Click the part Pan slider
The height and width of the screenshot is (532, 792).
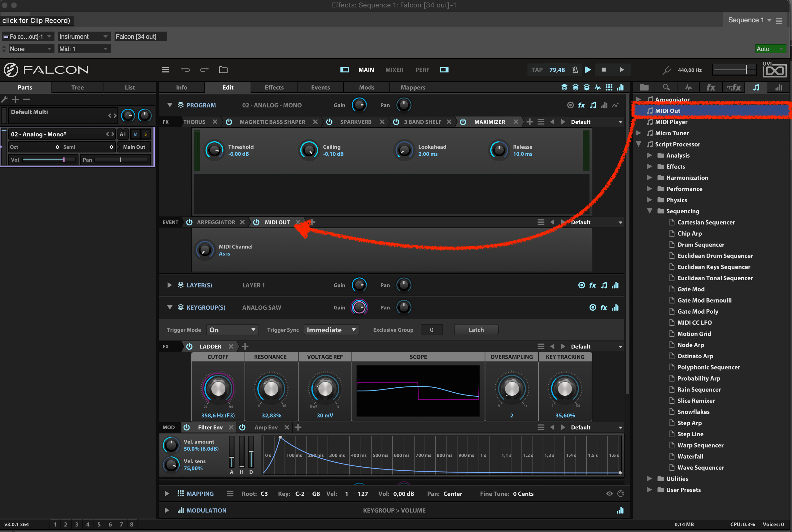[x=121, y=159]
